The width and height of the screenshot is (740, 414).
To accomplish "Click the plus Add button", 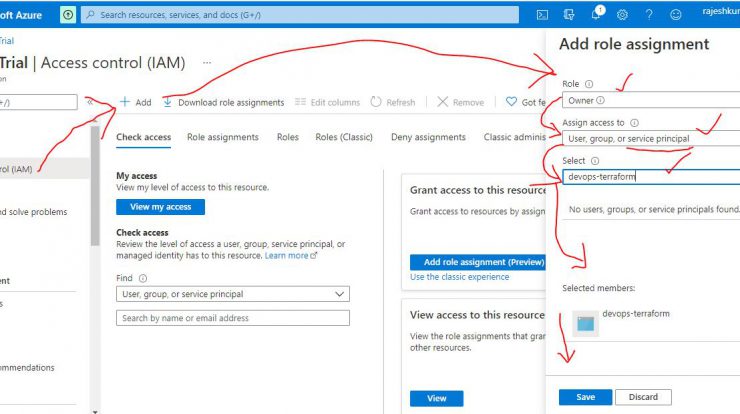I will coord(135,102).
